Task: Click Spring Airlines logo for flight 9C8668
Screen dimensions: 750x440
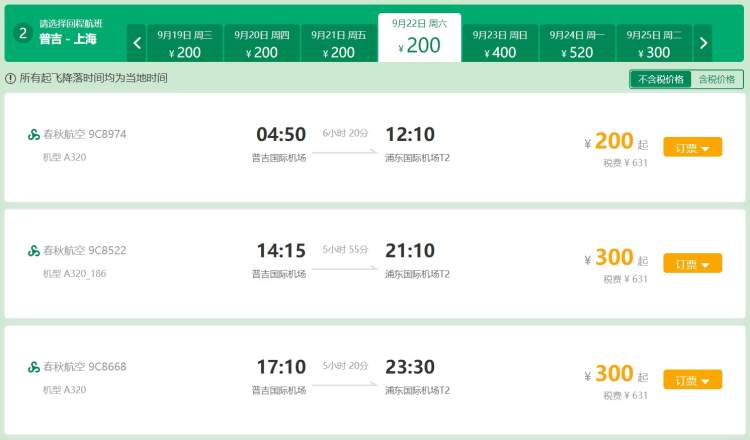Action: [x=33, y=367]
